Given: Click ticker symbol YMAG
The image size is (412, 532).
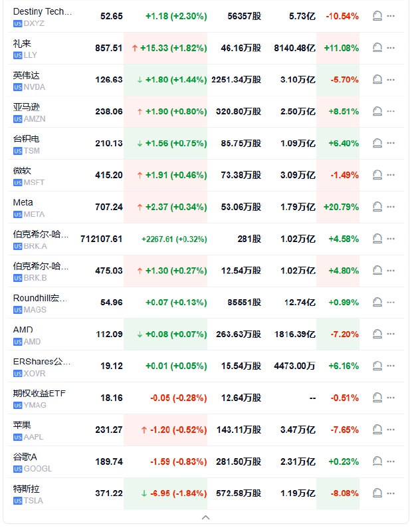Looking at the screenshot, I should coord(35,405).
